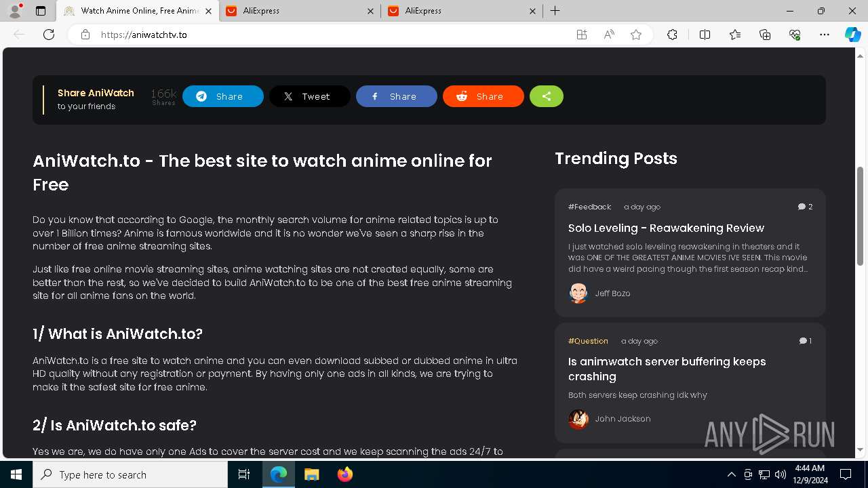Click the page vertical scrollbar thumb
Screen dimensions: 868x488
point(861,216)
